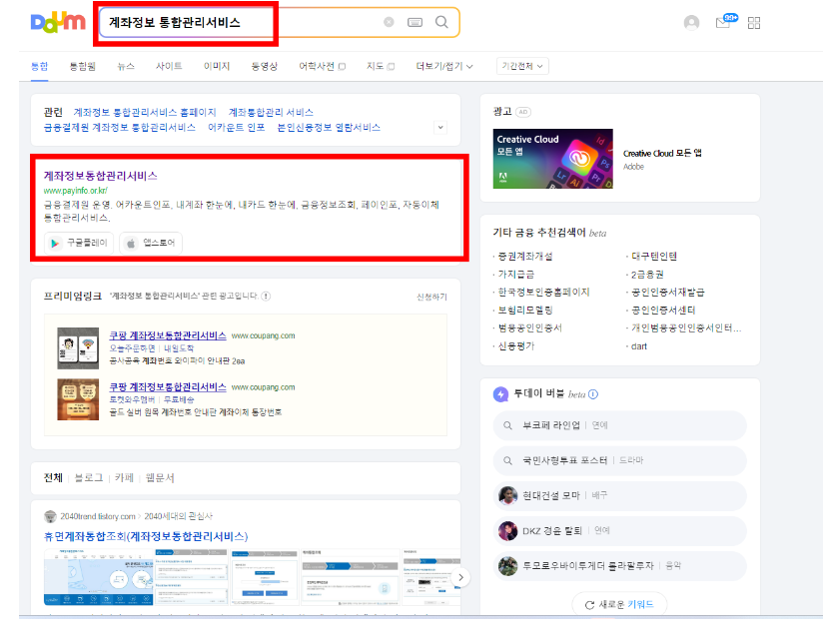
Task: Open the 기간전체 period dropdown
Action: click(x=522, y=66)
